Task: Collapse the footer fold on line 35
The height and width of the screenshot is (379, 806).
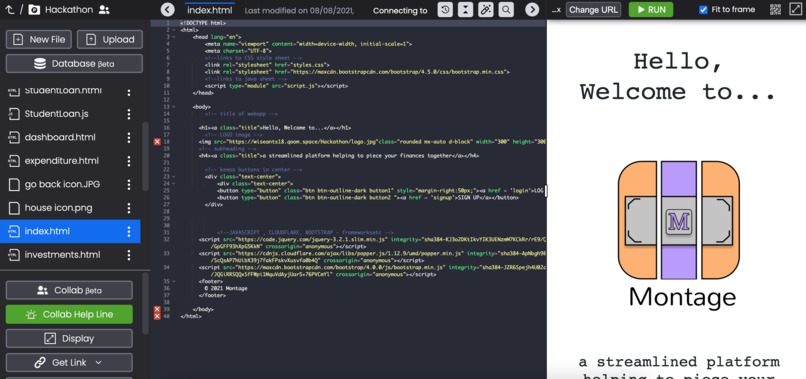Action: (x=173, y=281)
